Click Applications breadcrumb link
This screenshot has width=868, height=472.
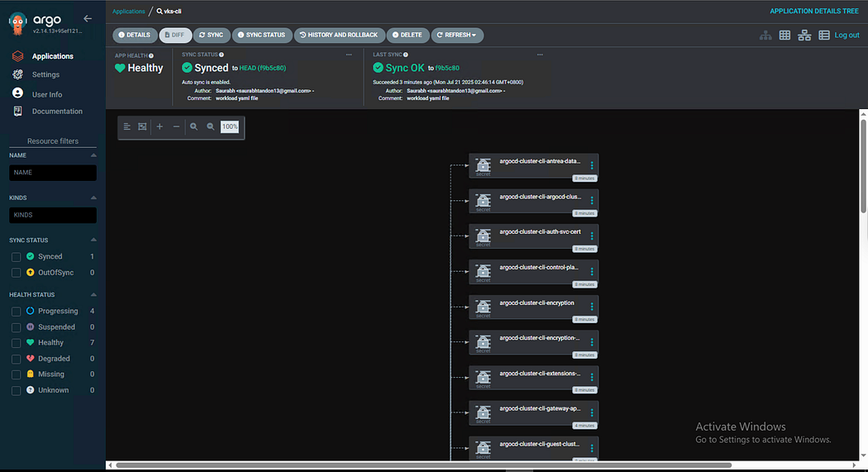128,11
